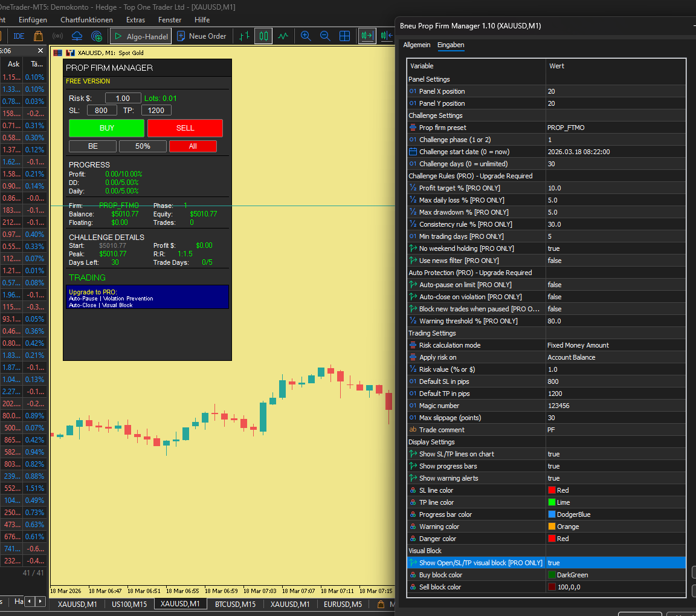
Task: Toggle the chart shift icon
Action: click(386, 36)
